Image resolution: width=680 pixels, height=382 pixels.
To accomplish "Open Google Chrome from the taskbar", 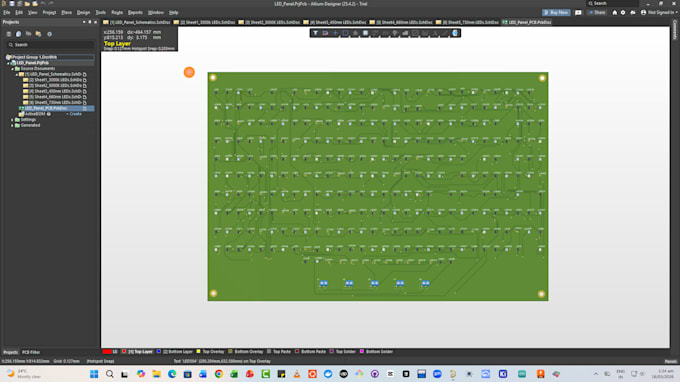I will pyautogui.click(x=219, y=374).
